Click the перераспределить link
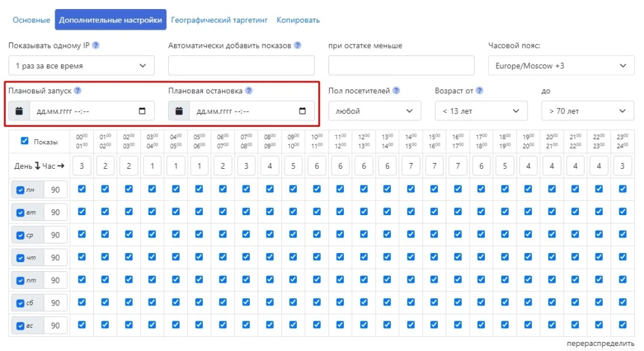 (600, 344)
